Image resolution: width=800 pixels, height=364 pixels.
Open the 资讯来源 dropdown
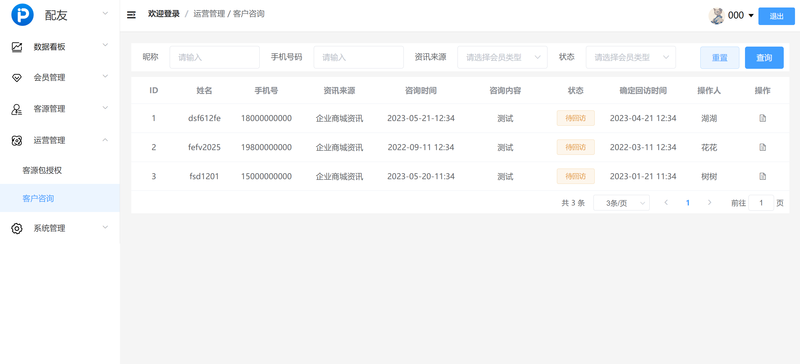(x=503, y=58)
